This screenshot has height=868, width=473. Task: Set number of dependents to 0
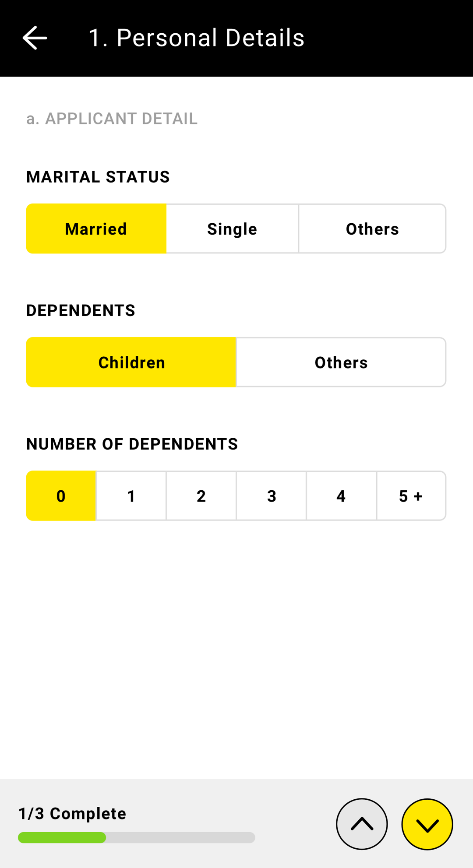coord(61,495)
